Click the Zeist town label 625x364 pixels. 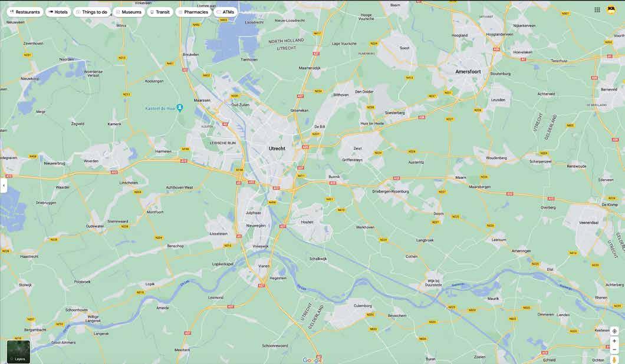357,148
